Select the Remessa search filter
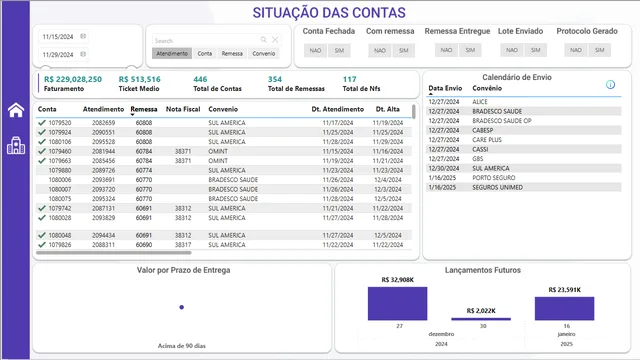The height and width of the screenshot is (360, 640). pos(232,53)
